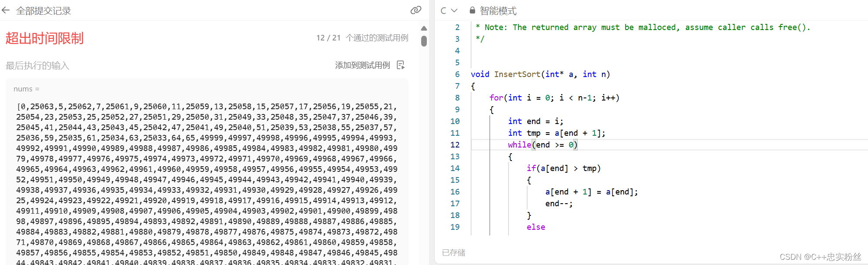The image size is (868, 265).
Task: Click the 超出时间限制 result heading
Action: [44, 38]
